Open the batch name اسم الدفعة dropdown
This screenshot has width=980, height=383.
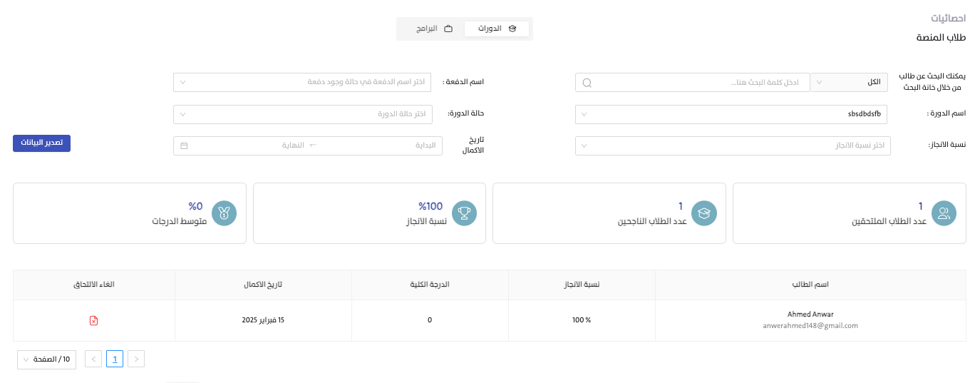[307, 82]
